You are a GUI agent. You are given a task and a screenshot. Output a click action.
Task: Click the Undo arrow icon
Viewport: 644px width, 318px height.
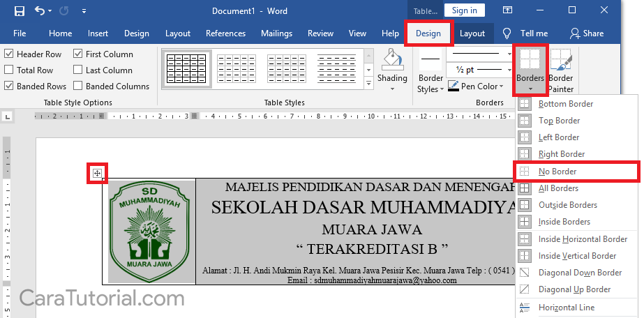point(40,11)
